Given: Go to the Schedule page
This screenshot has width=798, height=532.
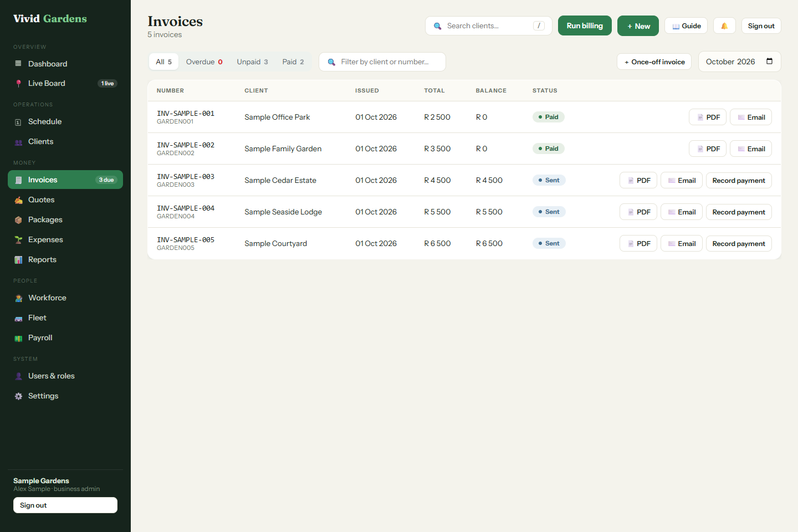Looking at the screenshot, I should [65, 121].
